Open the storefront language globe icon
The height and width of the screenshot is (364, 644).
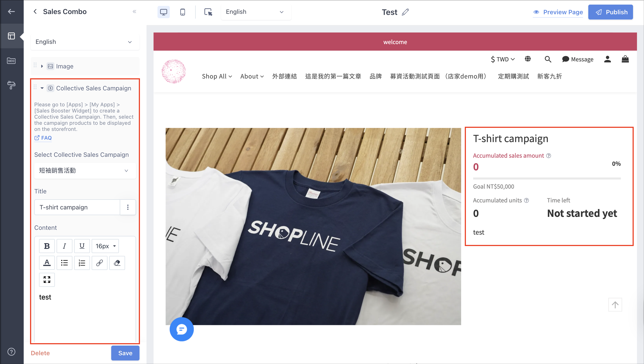528,59
